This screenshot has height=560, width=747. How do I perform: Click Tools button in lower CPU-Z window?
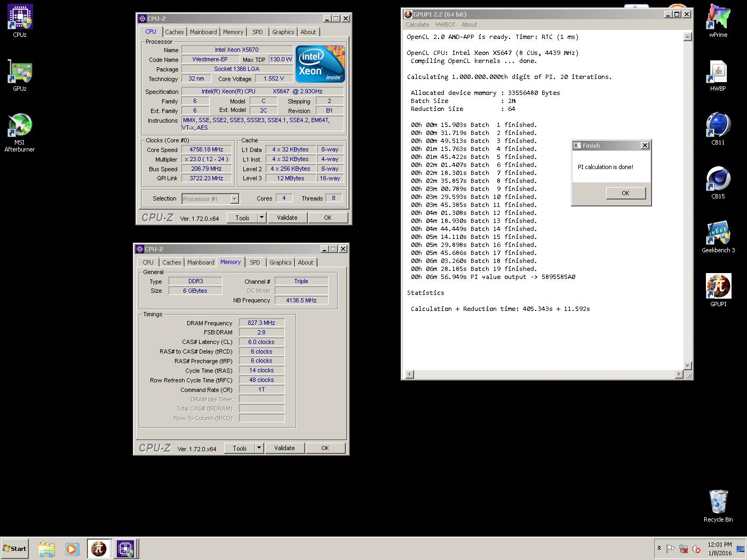[x=240, y=448]
